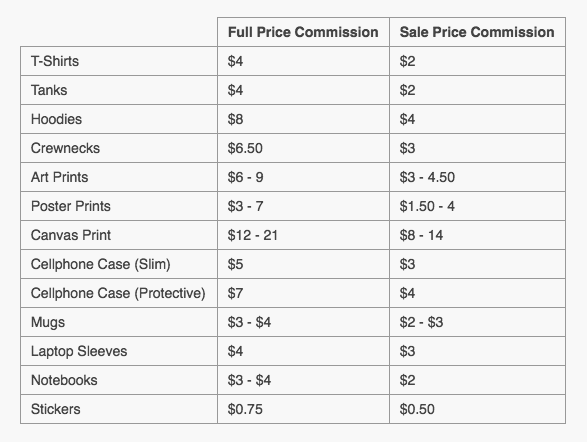The image size is (587, 442).
Task: Select the T-Shirts row label
Action: pos(55,61)
